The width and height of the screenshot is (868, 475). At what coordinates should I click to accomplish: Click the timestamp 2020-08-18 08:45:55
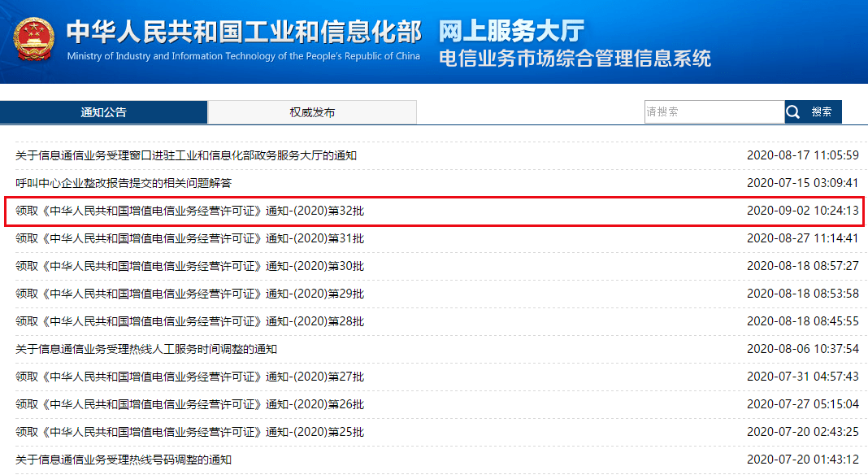803,321
